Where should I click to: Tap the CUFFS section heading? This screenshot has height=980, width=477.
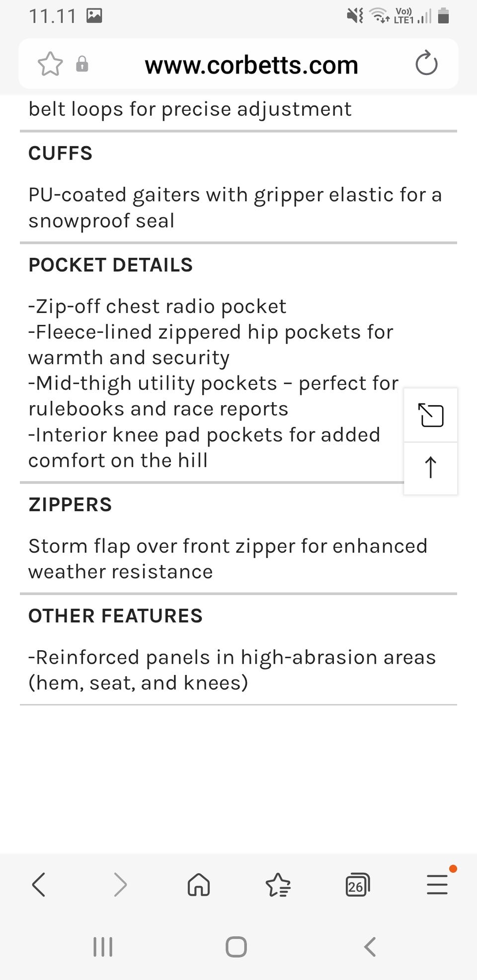click(x=61, y=153)
